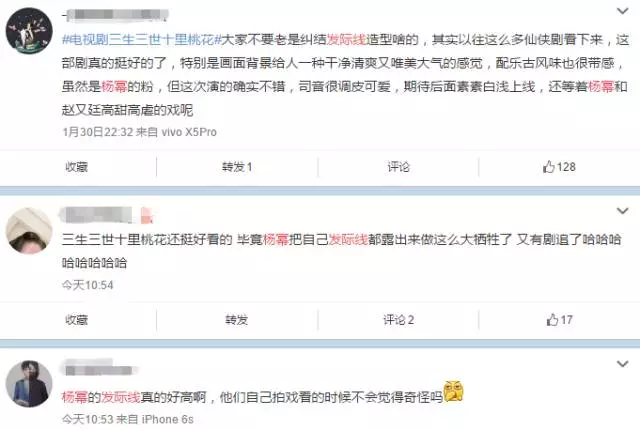
Task: Click 收藏 under the first post
Action: click(x=77, y=167)
